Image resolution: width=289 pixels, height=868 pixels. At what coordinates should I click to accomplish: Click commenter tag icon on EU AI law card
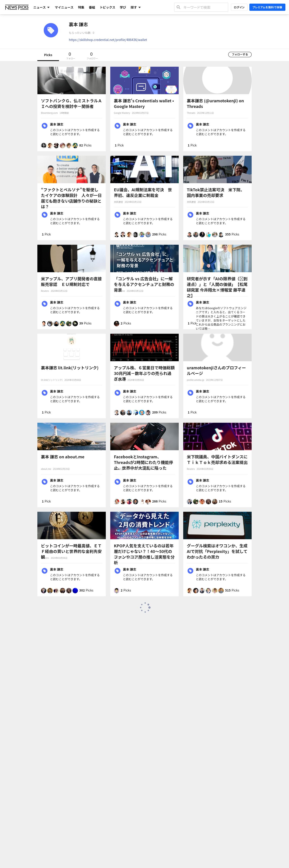click(117, 215)
